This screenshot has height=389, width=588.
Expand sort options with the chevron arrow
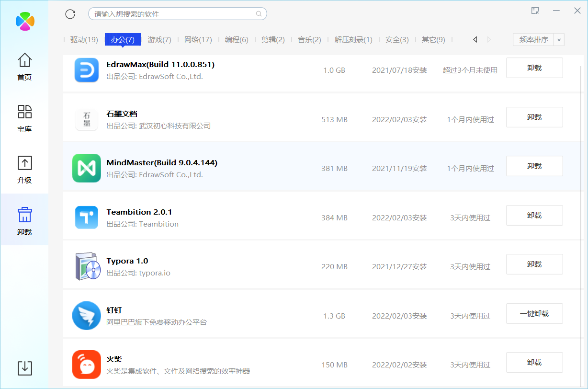[x=559, y=40]
